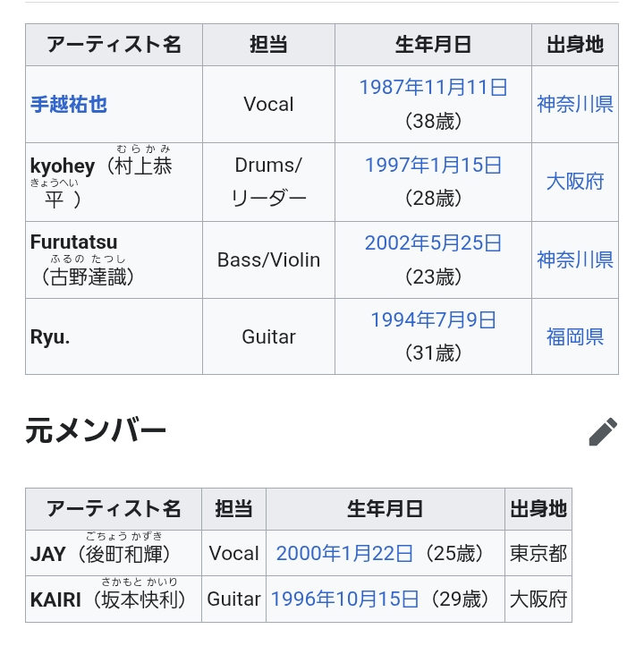Click the Bass/Violin role cell

tap(268, 259)
